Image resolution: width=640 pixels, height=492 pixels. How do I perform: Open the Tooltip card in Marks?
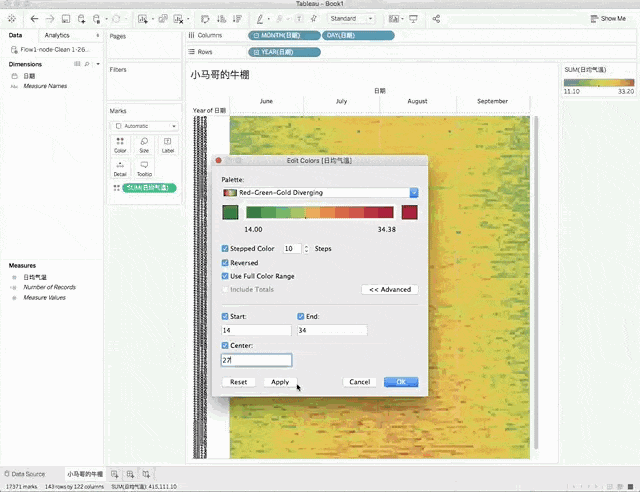[144, 169]
